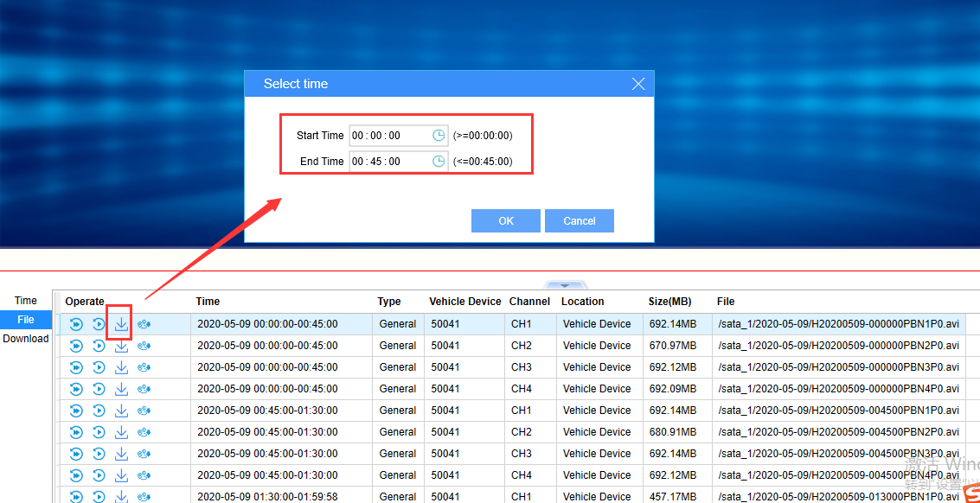Close the Select time dialog with X
This screenshot has height=503, width=980.
638,84
